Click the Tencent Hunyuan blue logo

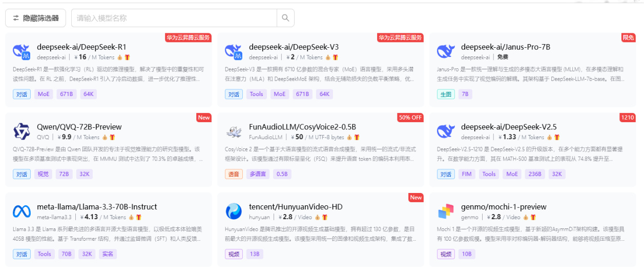coord(234,211)
